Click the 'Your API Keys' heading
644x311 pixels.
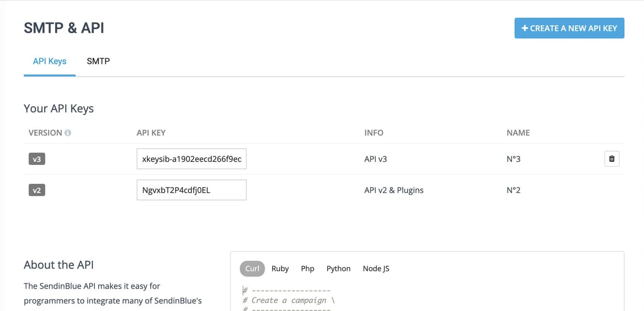pyautogui.click(x=59, y=108)
